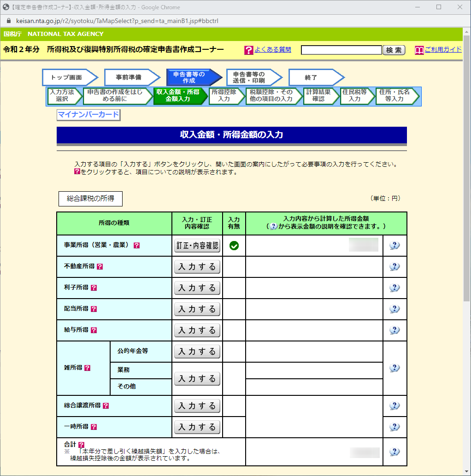This screenshot has height=476, width=471.
Task: Click the 国税庁 NATIONAL TAX AGENCY header text
Action: (53, 34)
